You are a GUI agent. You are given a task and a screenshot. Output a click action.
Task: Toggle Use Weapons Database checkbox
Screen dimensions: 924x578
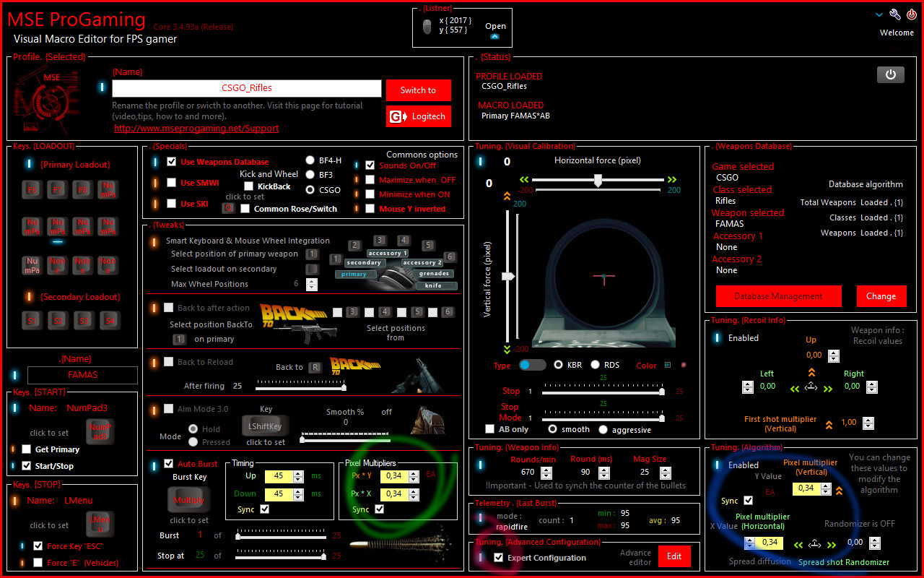(x=171, y=162)
